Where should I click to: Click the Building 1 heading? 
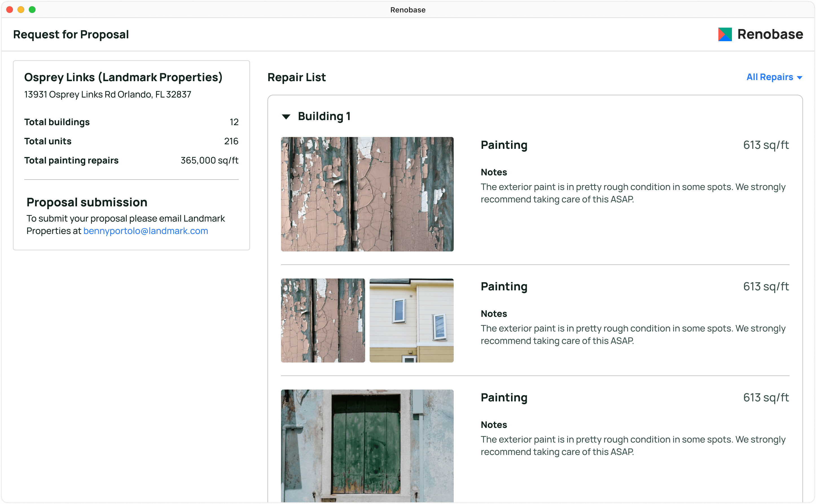[324, 116]
